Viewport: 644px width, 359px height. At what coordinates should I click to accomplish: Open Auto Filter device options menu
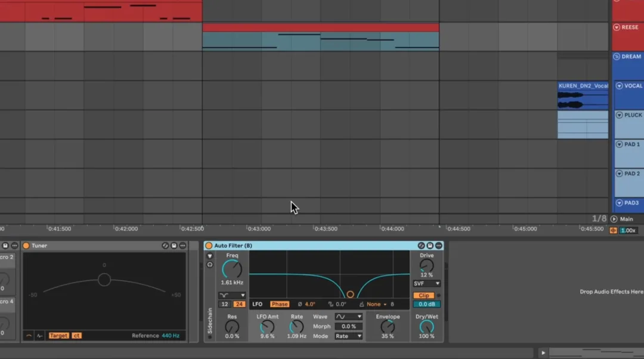tap(439, 246)
